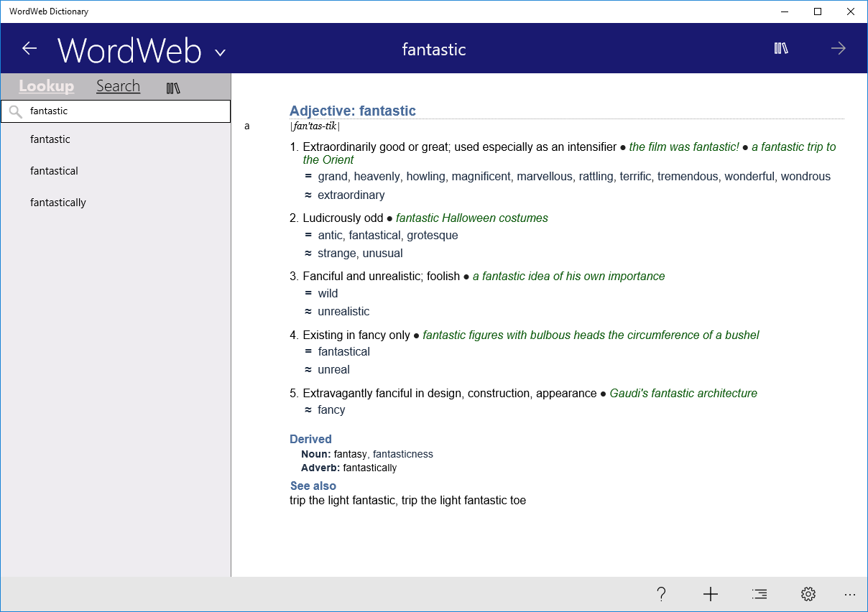Open Settings with the gear icon
Image resolution: width=868 pixels, height=612 pixels.
click(x=808, y=594)
